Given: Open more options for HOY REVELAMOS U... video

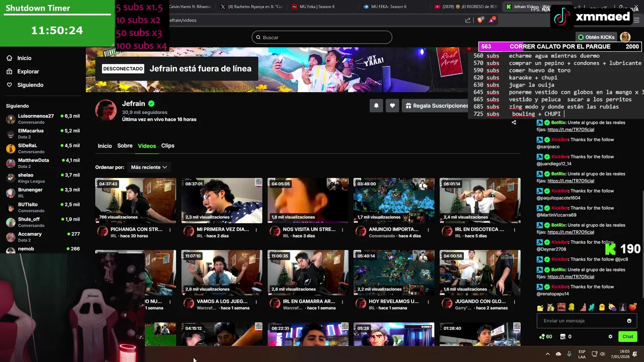Looking at the screenshot, I should tap(428, 302).
